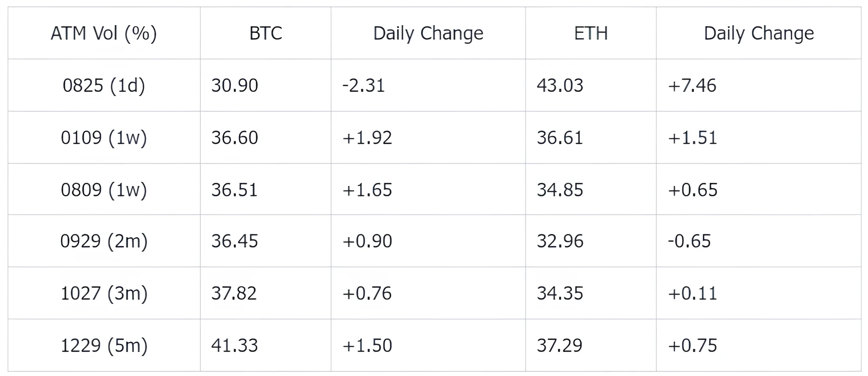Click the +1.92 daily change cell
Viewport: 868px width, 376px height.
click(367, 137)
